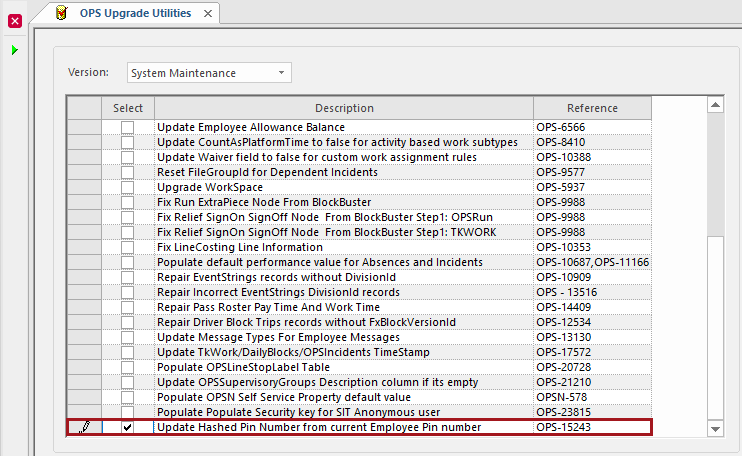Click 'Repair Pass Roster Pay Time And Work Time'
This screenshot has height=456, width=742.
pyautogui.click(x=268, y=307)
